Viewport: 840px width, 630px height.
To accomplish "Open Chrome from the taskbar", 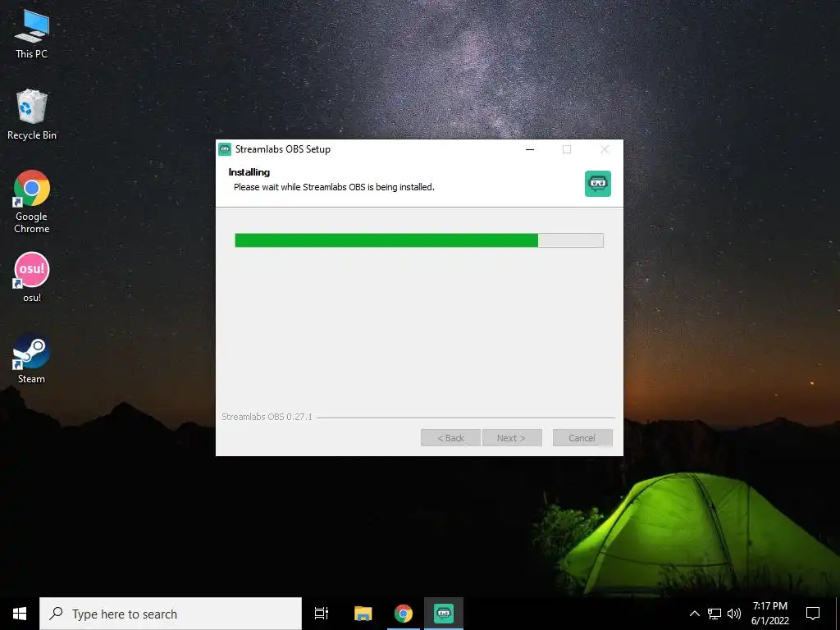I will 404,614.
